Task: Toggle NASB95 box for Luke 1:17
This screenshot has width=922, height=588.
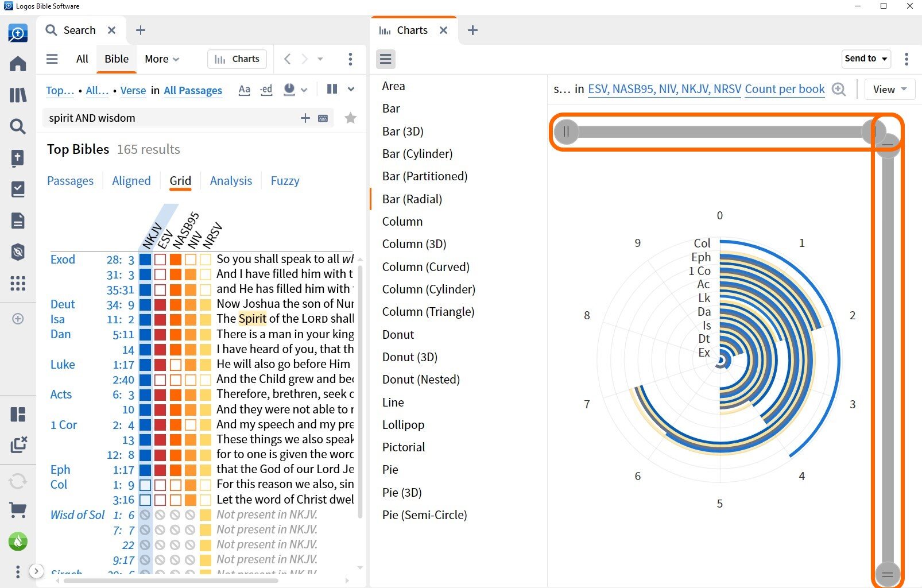Action: pos(175,365)
